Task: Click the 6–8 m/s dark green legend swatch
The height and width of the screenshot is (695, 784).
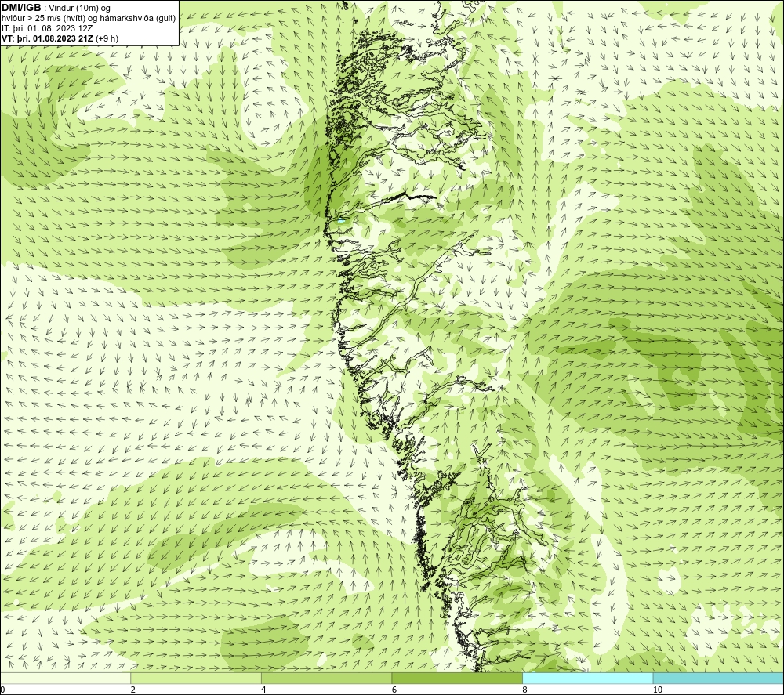Action: click(457, 678)
